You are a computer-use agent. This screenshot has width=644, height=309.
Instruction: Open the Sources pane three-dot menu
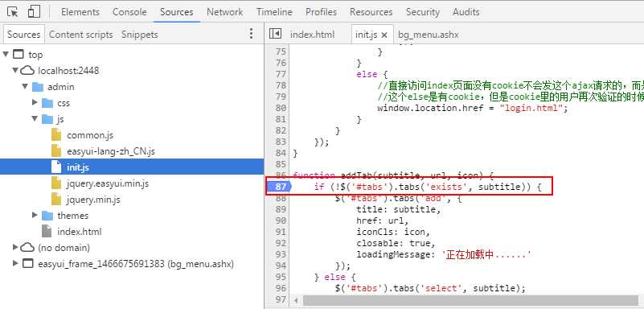point(252,34)
